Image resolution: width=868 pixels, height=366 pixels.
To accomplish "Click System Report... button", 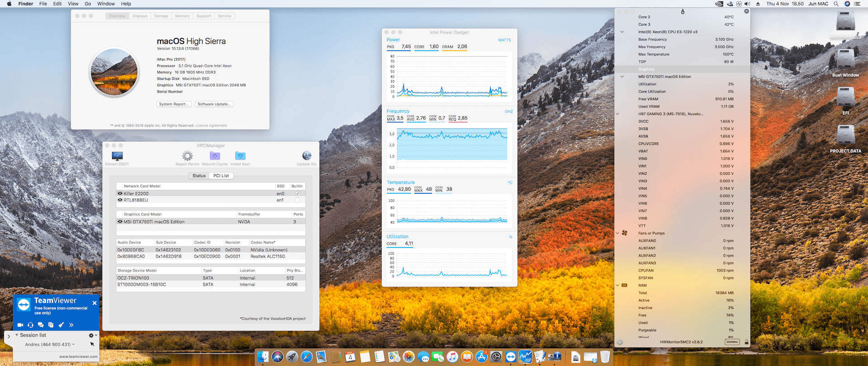I will point(175,104).
